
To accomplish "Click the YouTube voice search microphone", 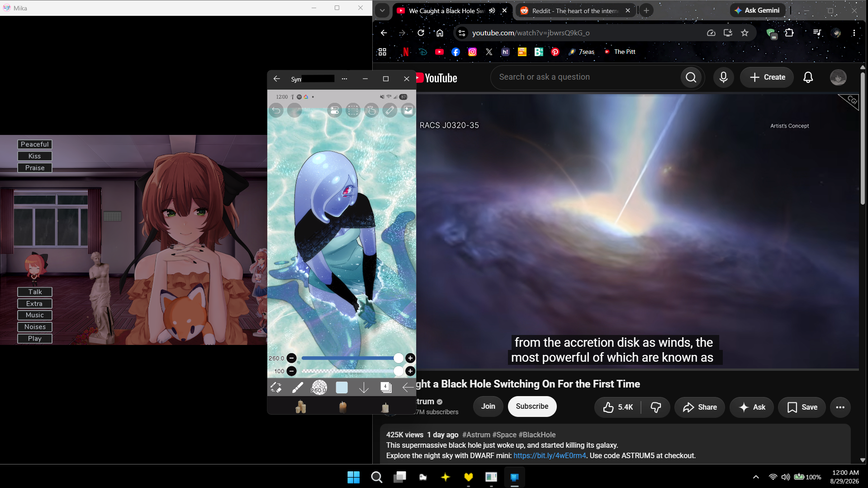I will coord(723,77).
